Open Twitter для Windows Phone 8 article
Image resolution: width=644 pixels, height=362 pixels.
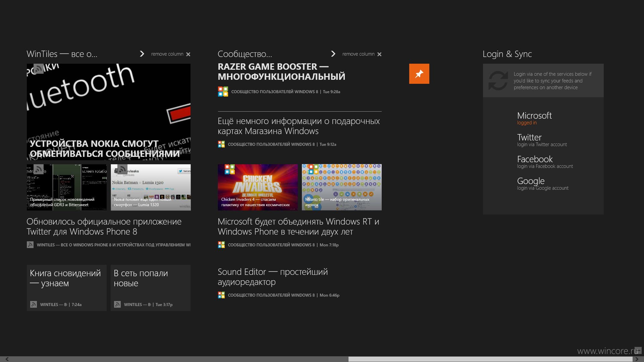click(x=104, y=227)
